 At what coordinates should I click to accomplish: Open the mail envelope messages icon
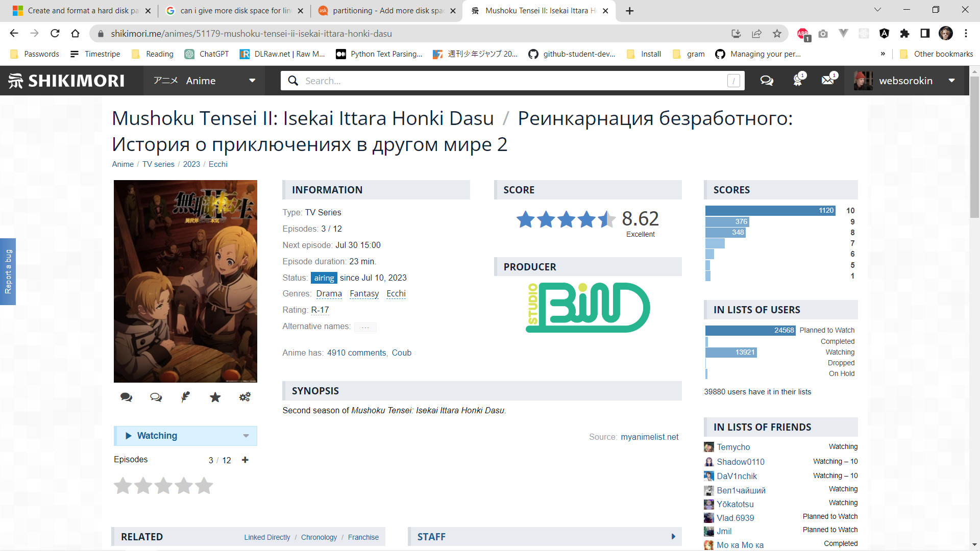(827, 81)
